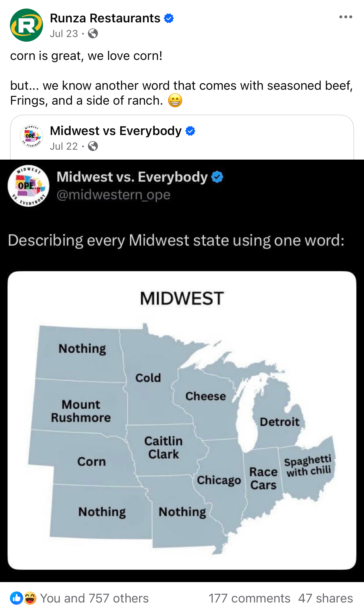Viewport: 364px width, 613px height.
Task: Tap the globe icon beside Jul 23
Action: click(x=93, y=34)
